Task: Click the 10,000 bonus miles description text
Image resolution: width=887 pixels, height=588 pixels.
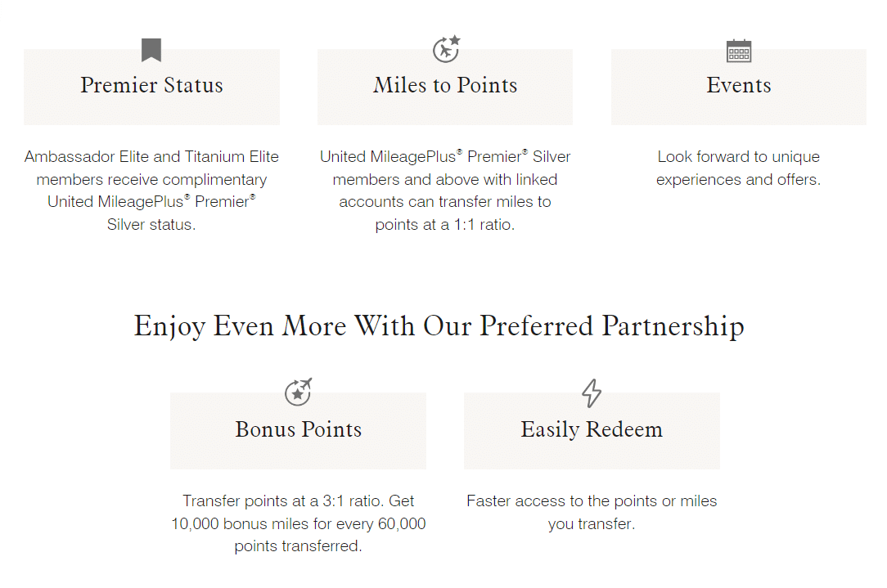Action: pyautogui.click(x=298, y=523)
